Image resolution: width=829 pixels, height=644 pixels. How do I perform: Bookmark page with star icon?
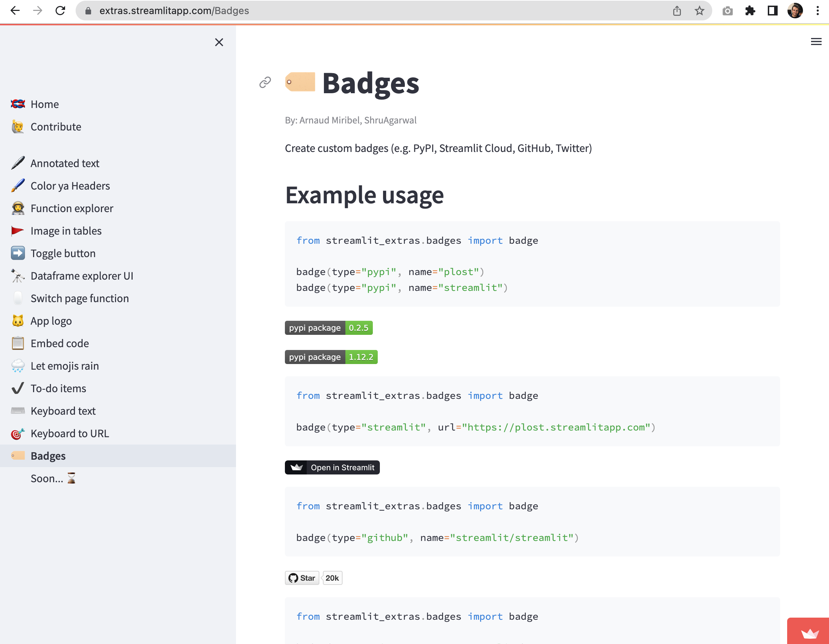click(699, 11)
